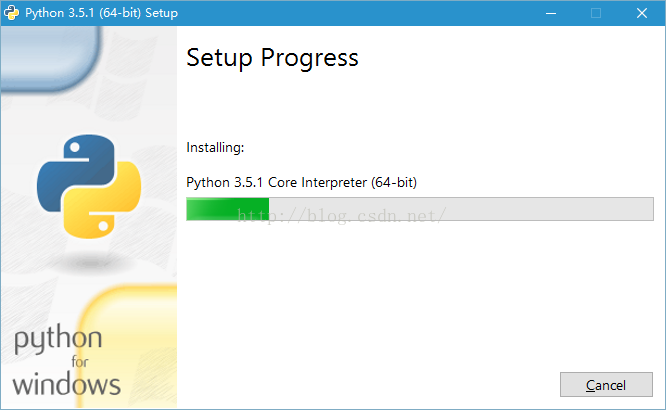Click the "Python 3.5.1 (64-bit) Setup" title text
This screenshot has height=410, width=666.
[102, 13]
